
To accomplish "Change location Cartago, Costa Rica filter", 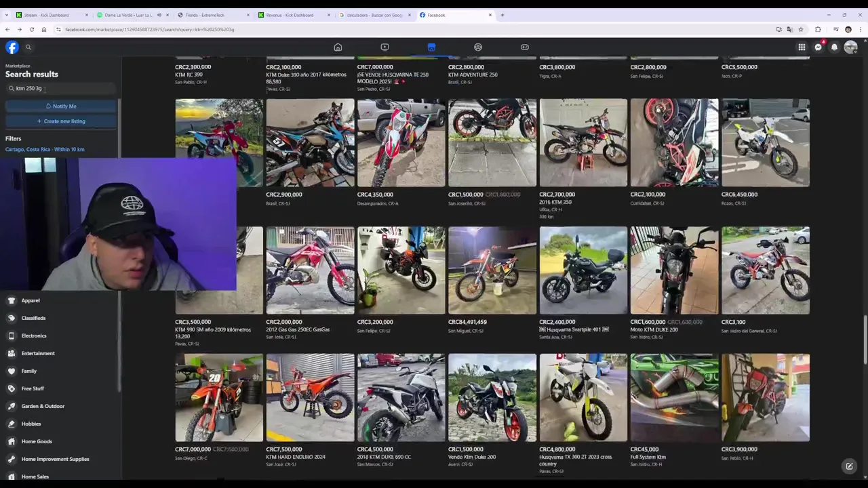I will [x=45, y=149].
